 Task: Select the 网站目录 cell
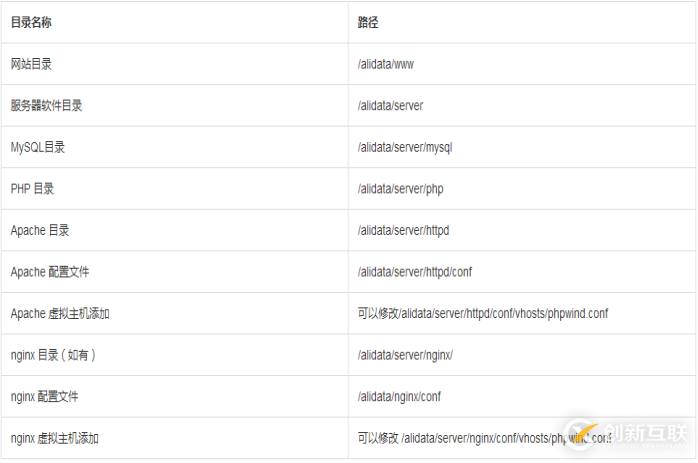coord(31,64)
